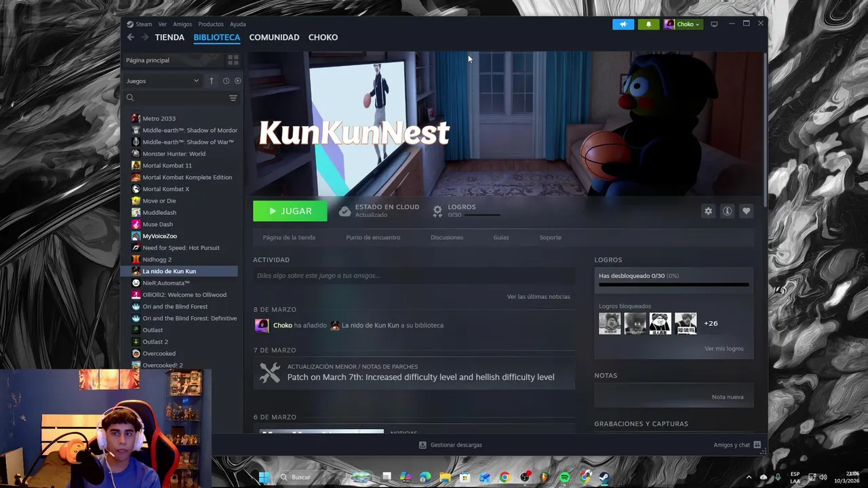Show ready-to-play games icon
This screenshot has height=488, width=868.
tap(237, 81)
